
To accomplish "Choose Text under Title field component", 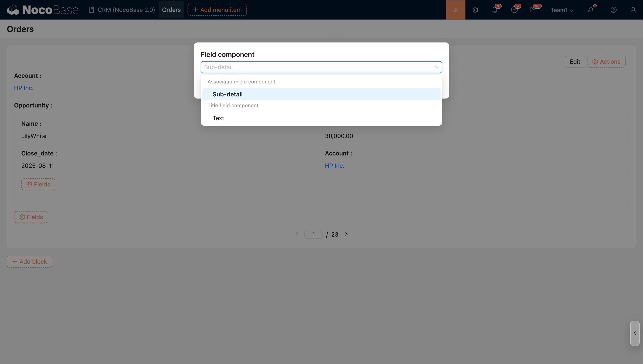I will coord(218,118).
